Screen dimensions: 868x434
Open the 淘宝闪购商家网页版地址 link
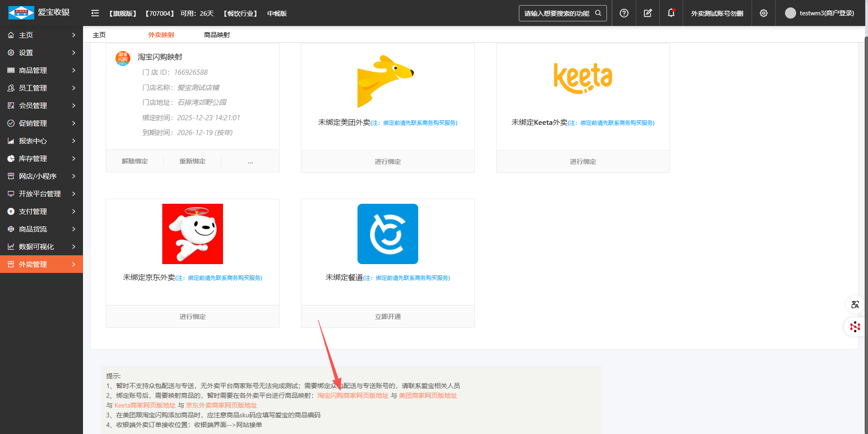[352, 395]
